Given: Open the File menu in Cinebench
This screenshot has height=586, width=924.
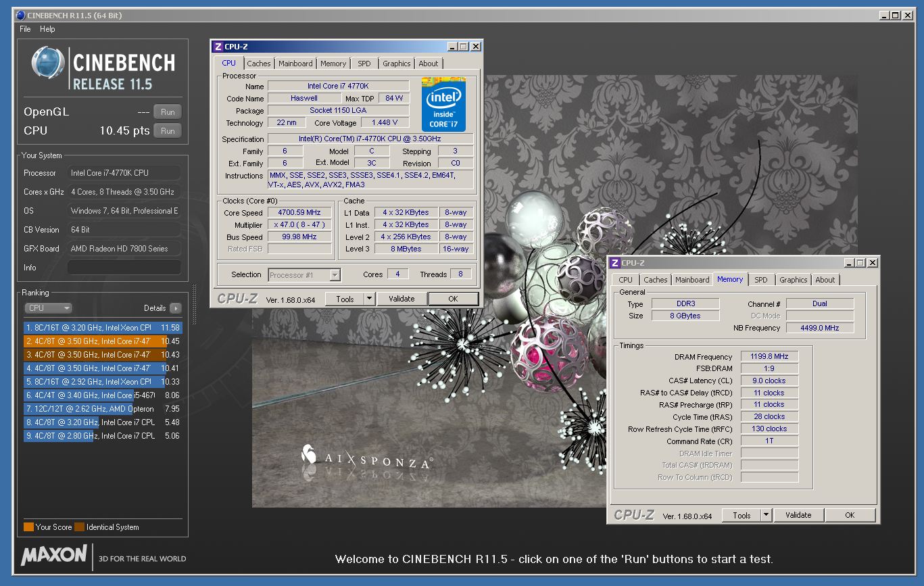Looking at the screenshot, I should pos(25,29).
